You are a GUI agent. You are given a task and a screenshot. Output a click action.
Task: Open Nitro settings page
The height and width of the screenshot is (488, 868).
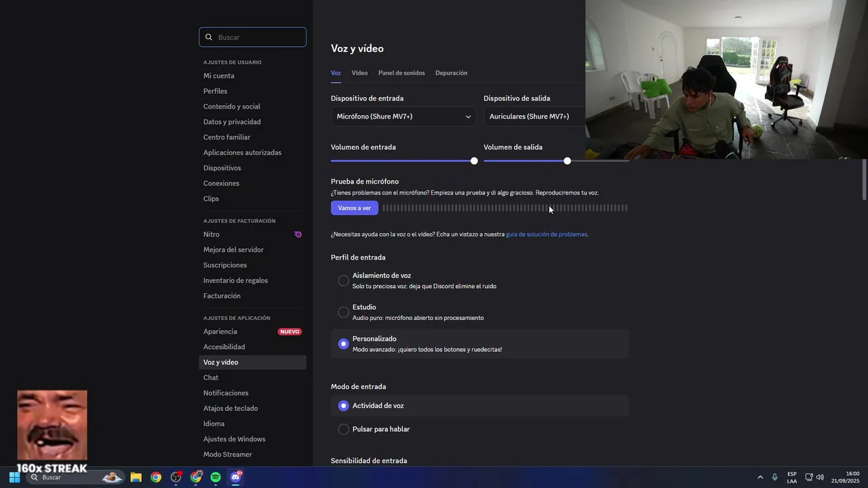(252, 235)
